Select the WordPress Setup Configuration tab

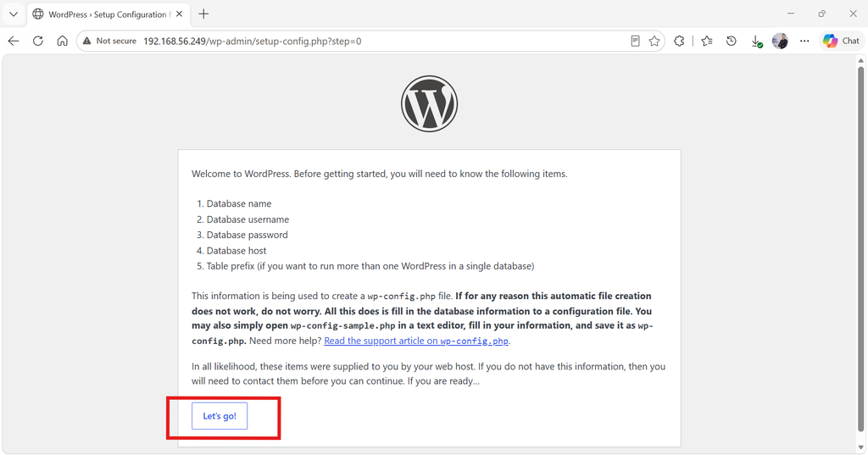[105, 14]
